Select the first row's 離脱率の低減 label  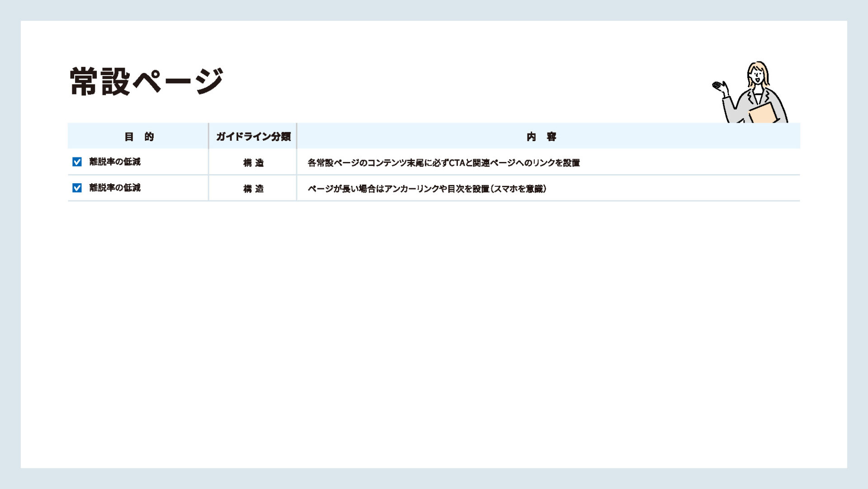tap(115, 162)
